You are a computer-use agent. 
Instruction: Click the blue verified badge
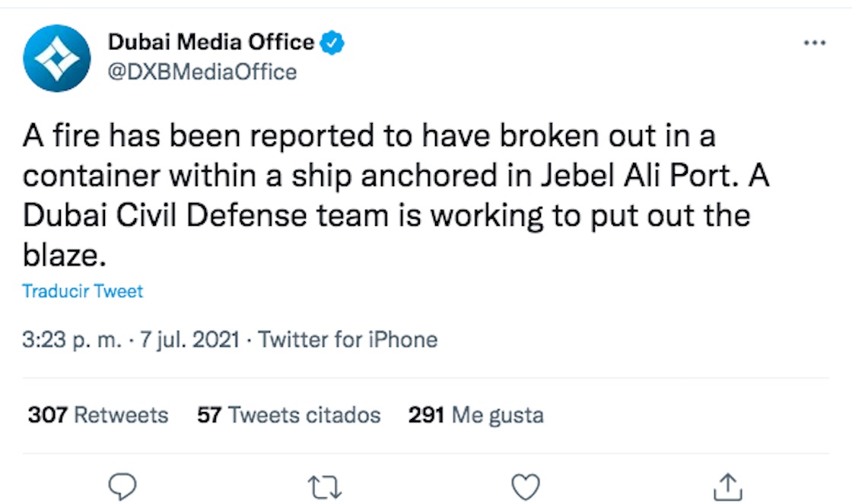click(x=332, y=43)
